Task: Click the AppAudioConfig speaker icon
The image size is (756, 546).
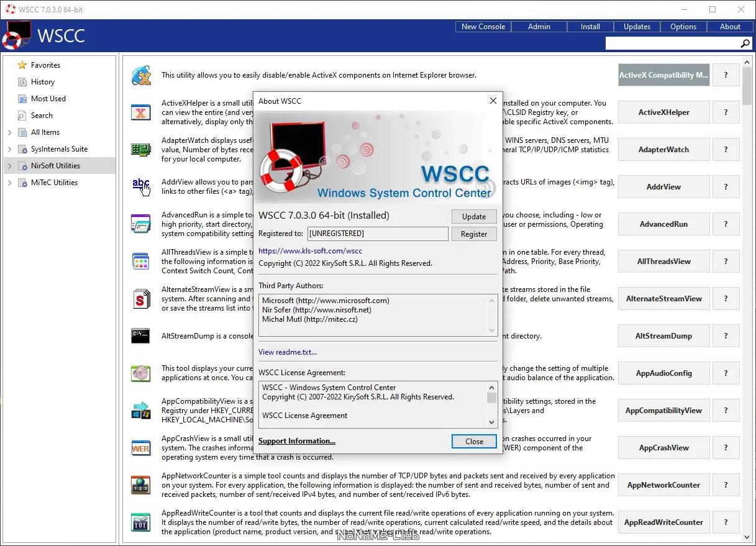Action: pyautogui.click(x=141, y=373)
